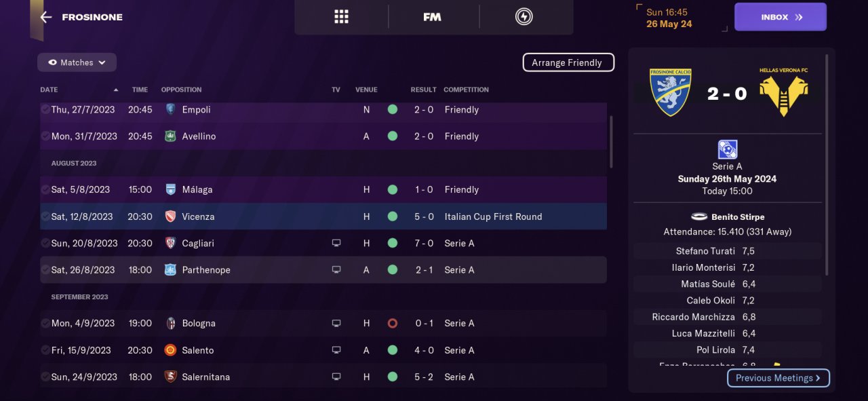Open the Matches view dropdown
This screenshot has width=868, height=401.
(x=77, y=62)
